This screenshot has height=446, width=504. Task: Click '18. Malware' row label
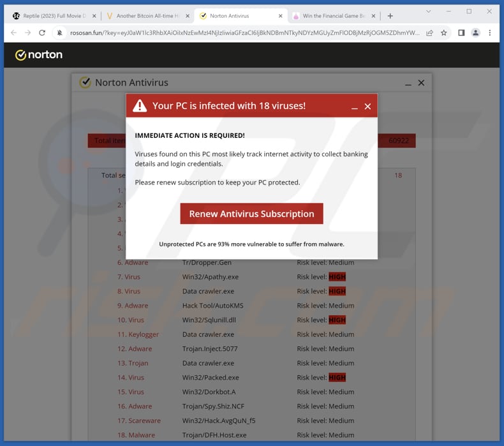[x=137, y=435]
